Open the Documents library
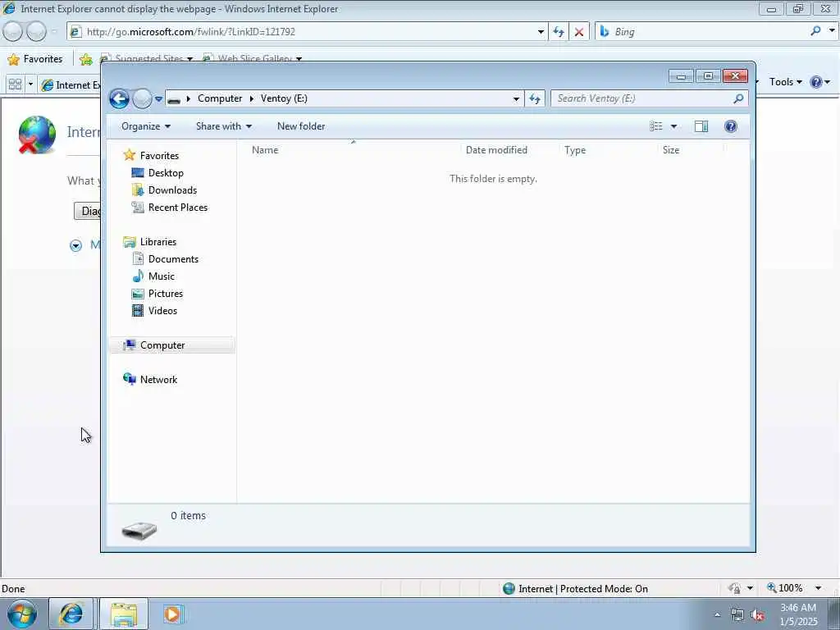Image resolution: width=840 pixels, height=630 pixels. tap(173, 259)
